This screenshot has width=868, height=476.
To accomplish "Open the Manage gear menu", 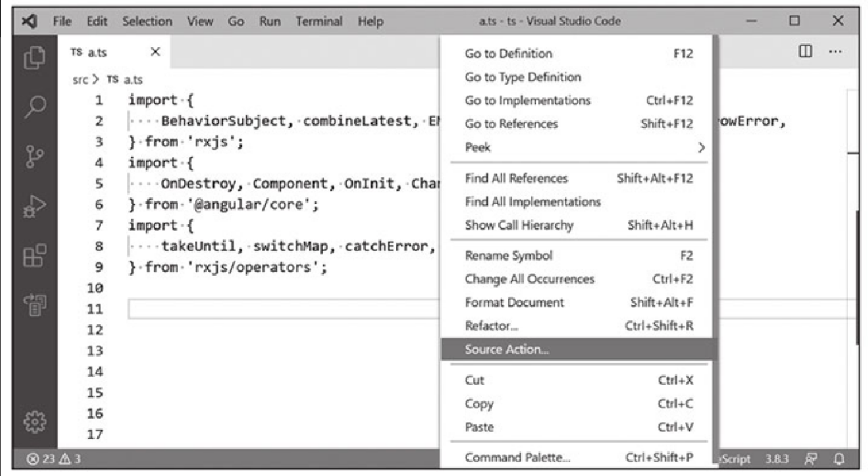I will click(x=35, y=422).
